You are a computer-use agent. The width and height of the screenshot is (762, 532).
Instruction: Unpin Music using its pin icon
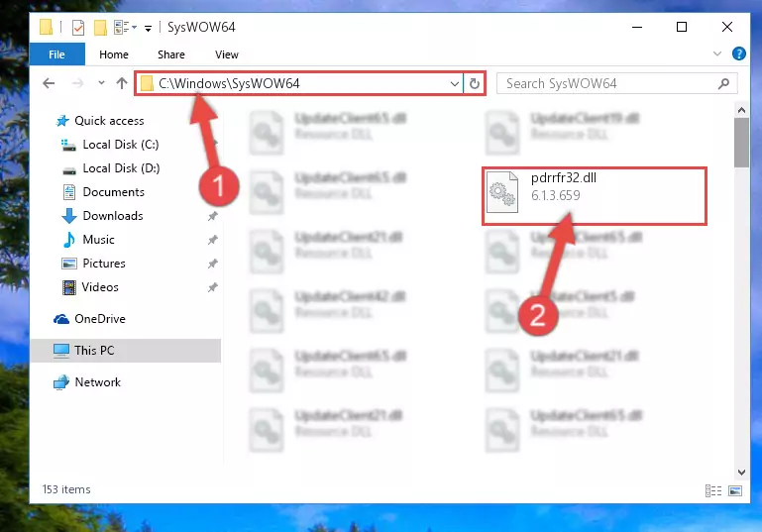[213, 240]
